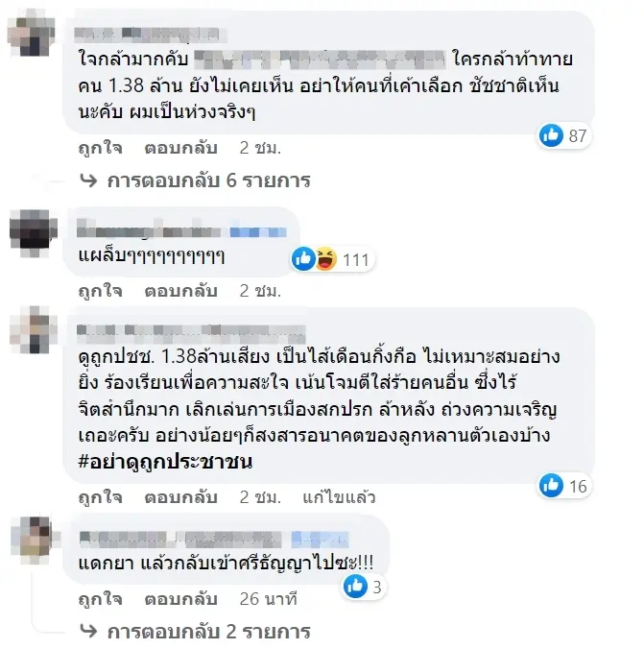Like the comment mentioning 1.38 ล้าน ชัชชาติ

[100, 148]
